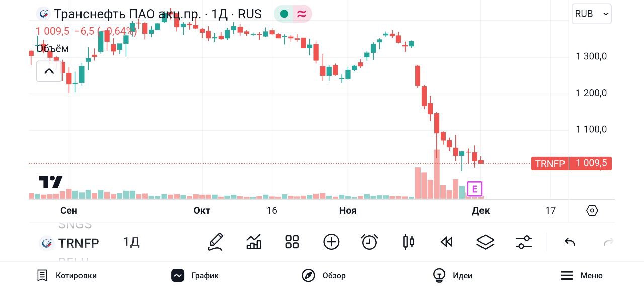Change chart type with the candlestick icon
Viewport: 644px width, 290px height.
click(x=408, y=242)
